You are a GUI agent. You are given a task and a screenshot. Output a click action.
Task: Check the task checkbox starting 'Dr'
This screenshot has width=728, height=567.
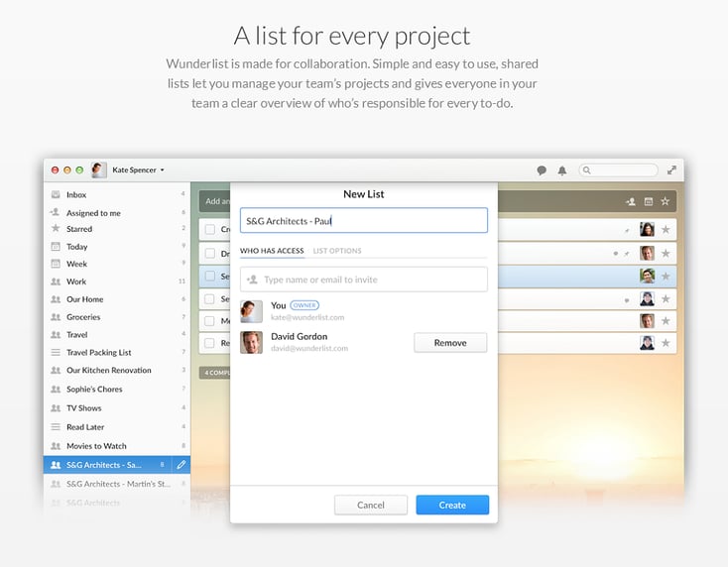tap(210, 254)
